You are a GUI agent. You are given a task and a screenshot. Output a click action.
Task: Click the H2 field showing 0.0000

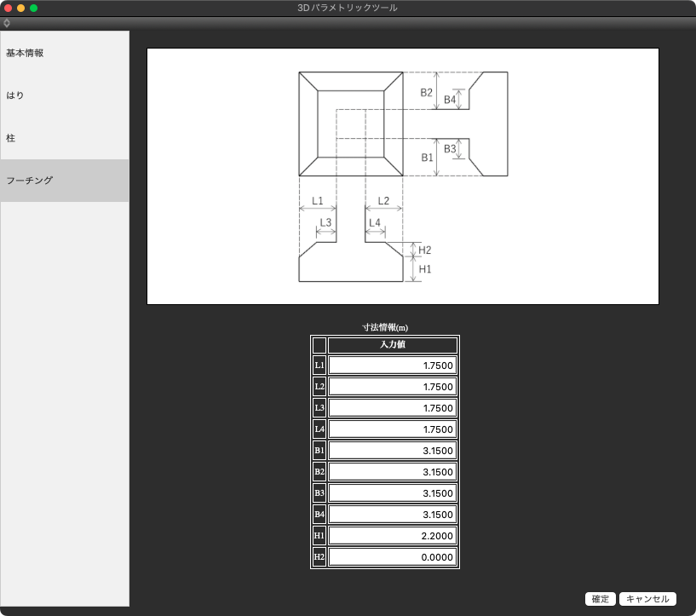393,557
